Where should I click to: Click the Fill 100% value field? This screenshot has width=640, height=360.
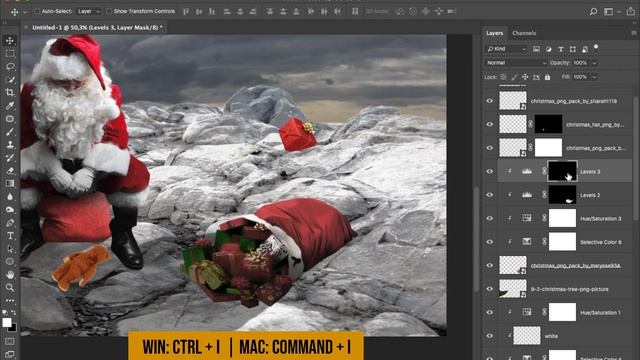pos(580,77)
